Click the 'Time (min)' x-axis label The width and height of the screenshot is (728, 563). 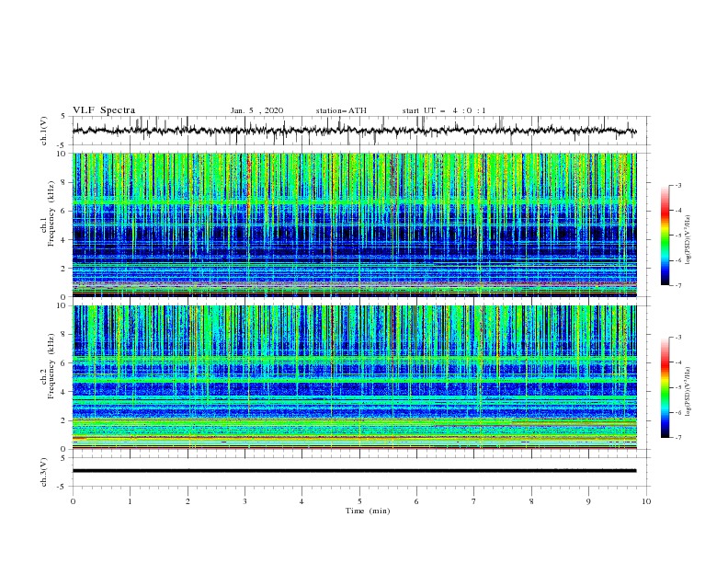(x=368, y=511)
